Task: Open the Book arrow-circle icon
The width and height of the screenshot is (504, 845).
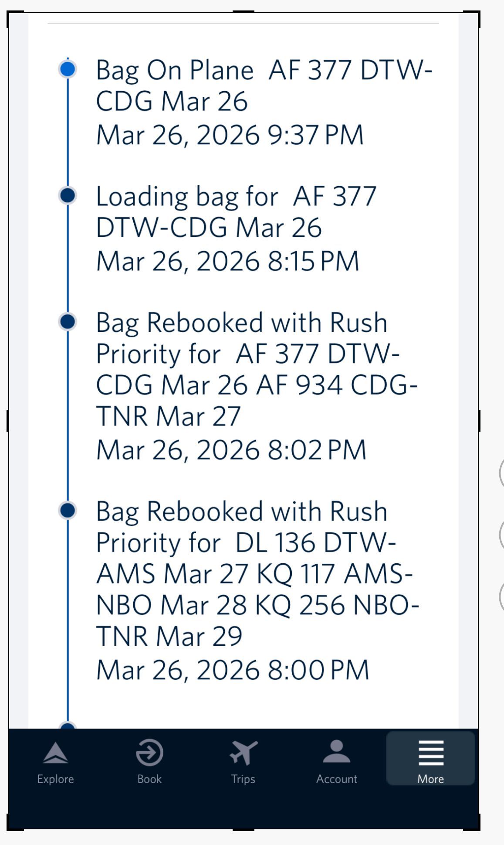Action: (149, 753)
